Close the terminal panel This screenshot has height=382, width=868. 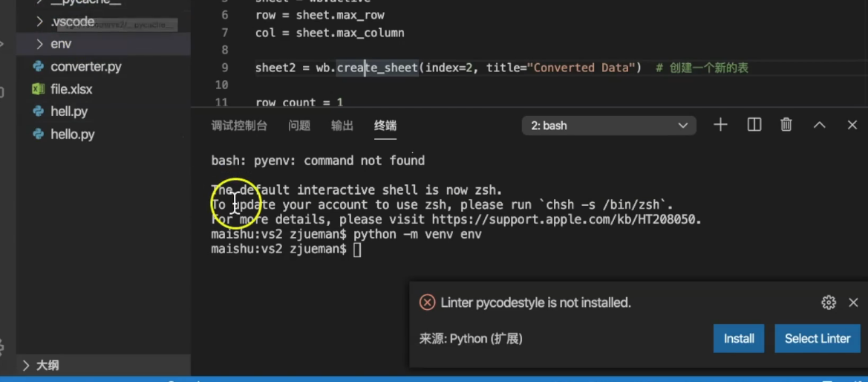[852, 126]
